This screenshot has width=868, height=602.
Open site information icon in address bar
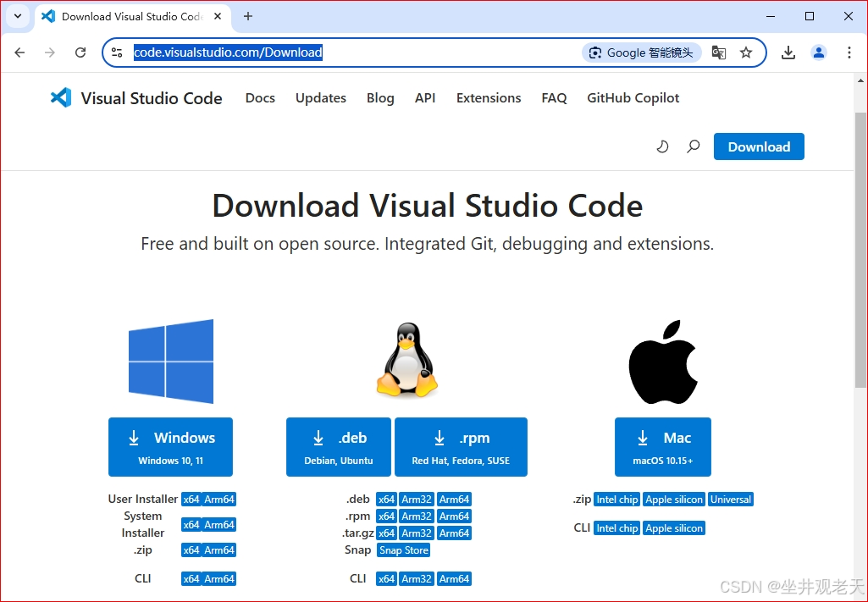point(117,52)
